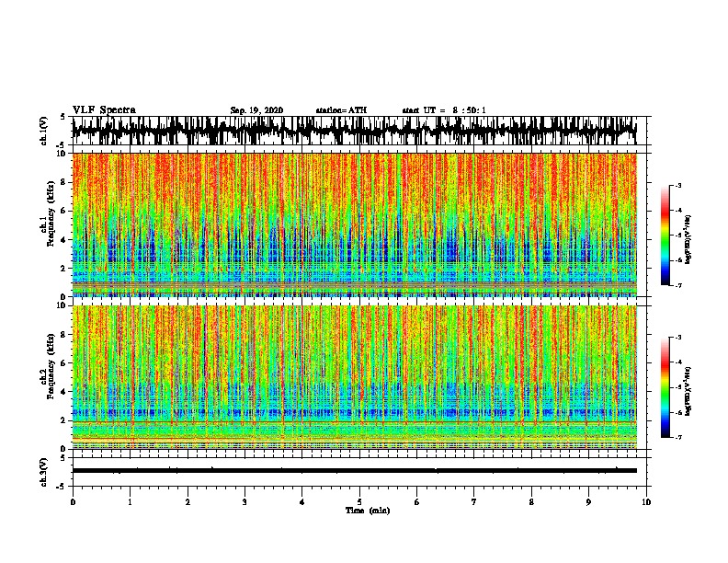This screenshot has height=563, width=728.
Task: Click the time axis tick label '10'
Action: [646, 502]
